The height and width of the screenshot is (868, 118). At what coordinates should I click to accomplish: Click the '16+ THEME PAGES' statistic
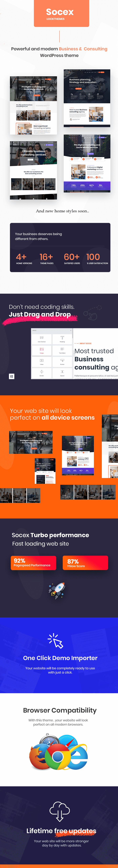[x=47, y=258]
